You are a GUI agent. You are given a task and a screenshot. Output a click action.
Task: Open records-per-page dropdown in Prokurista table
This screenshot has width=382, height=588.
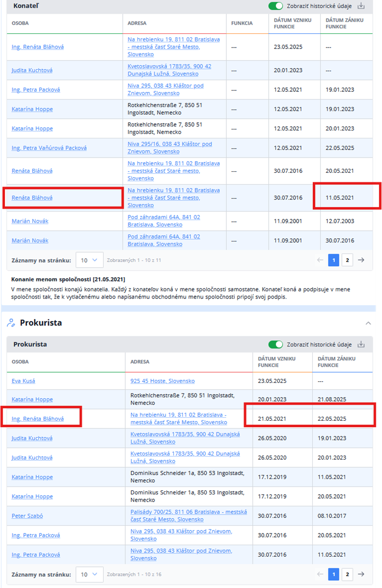coord(89,574)
